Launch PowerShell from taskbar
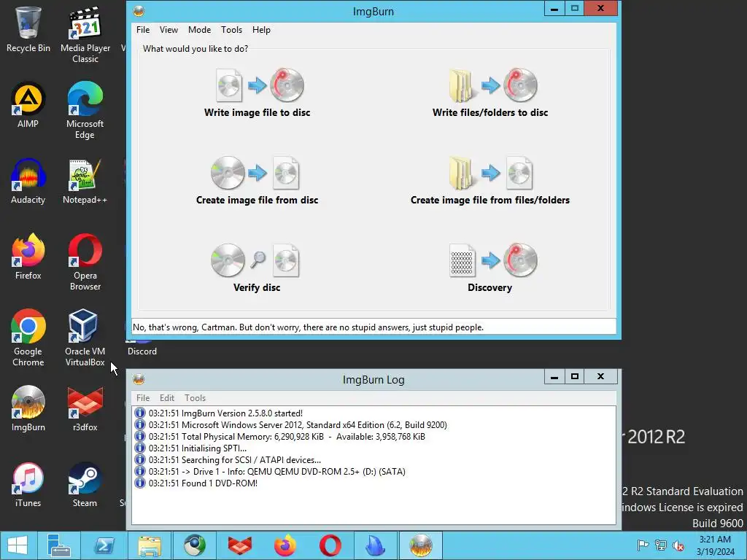This screenshot has height=560, width=747. pos(104,545)
